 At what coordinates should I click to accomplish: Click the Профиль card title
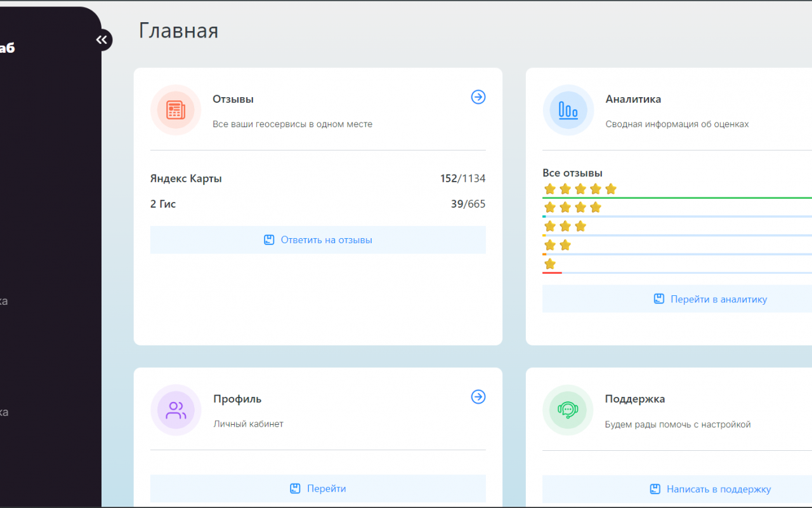coord(237,399)
